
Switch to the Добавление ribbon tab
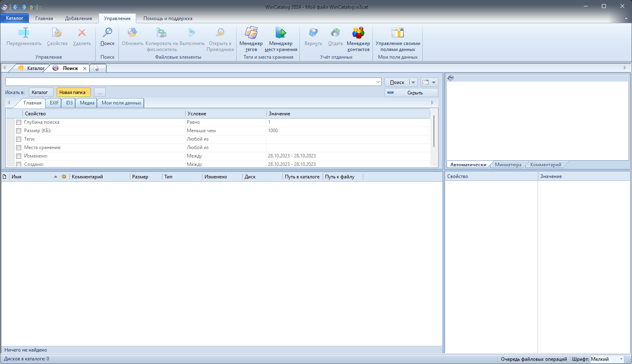pyautogui.click(x=78, y=18)
